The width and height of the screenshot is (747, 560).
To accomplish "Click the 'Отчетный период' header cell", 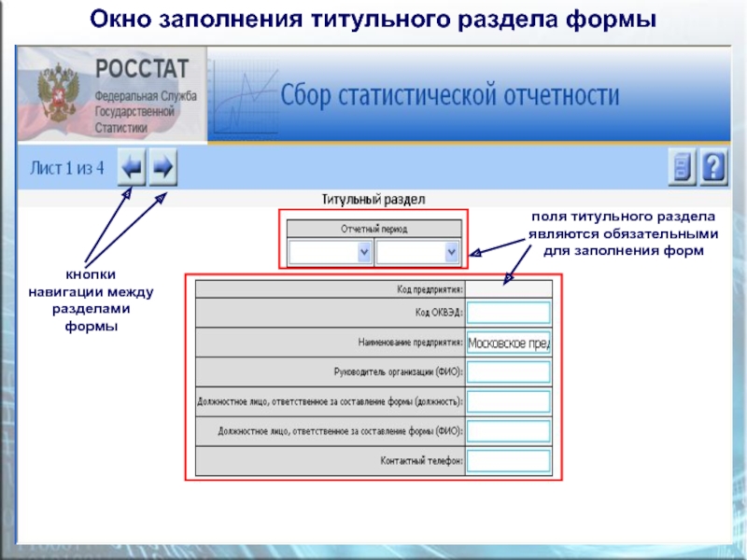I will [x=374, y=229].
